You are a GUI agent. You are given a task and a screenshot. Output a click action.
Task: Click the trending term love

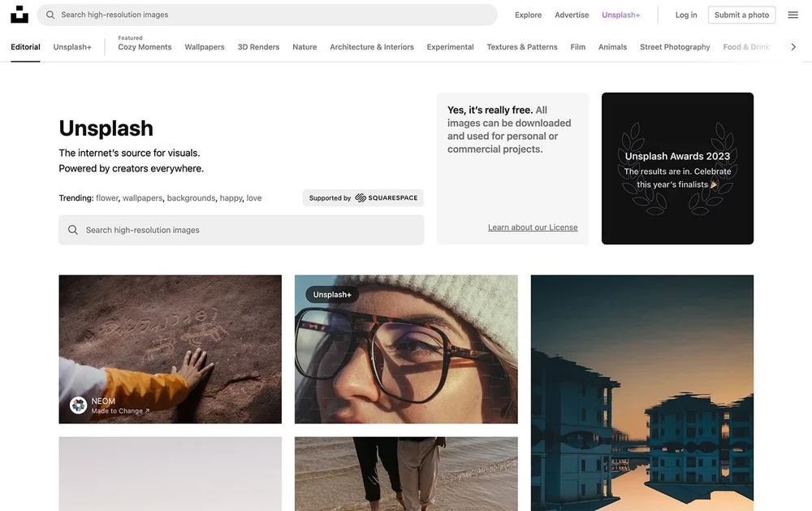coord(253,198)
